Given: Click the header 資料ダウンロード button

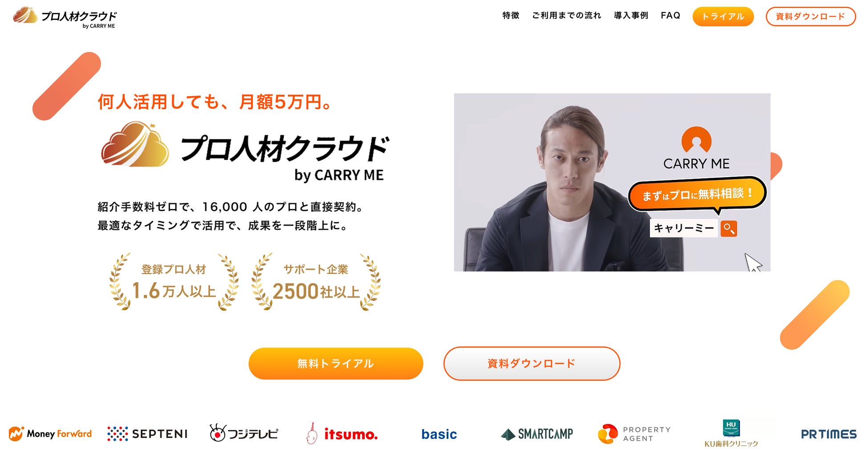Looking at the screenshot, I should [x=811, y=16].
